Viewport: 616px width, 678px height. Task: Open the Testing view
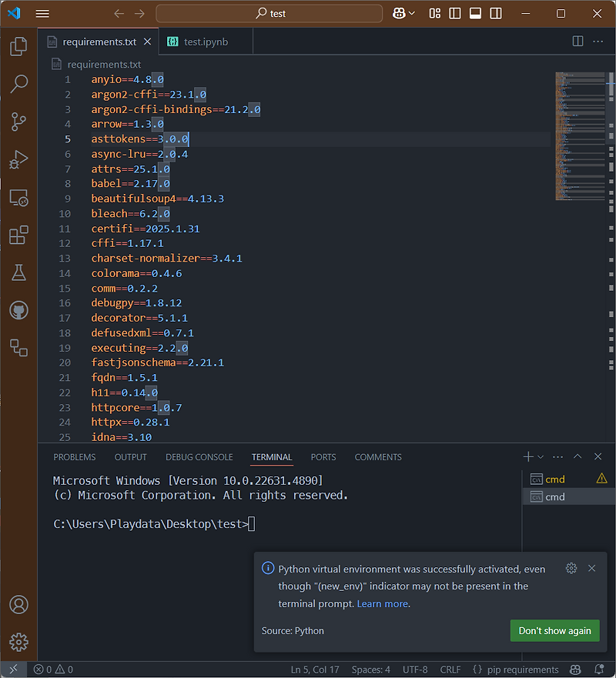(x=18, y=272)
